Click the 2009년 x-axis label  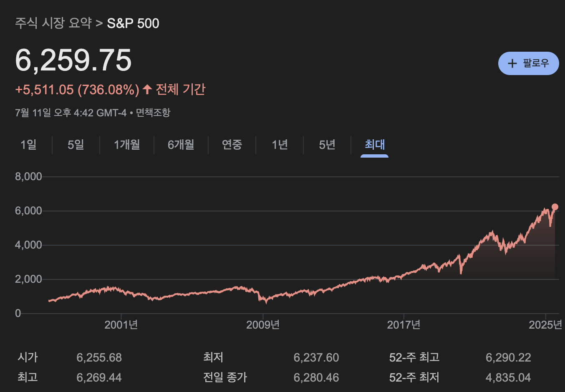click(263, 325)
